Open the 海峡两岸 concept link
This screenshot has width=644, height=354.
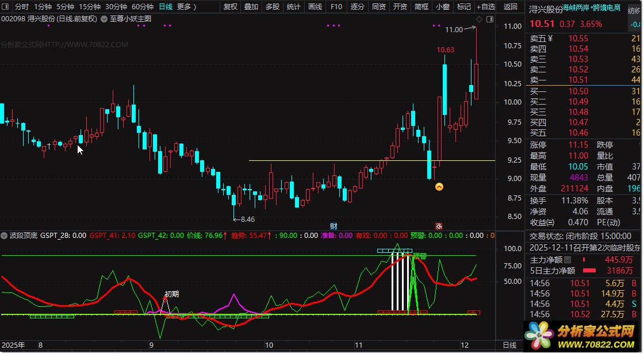coord(576,8)
